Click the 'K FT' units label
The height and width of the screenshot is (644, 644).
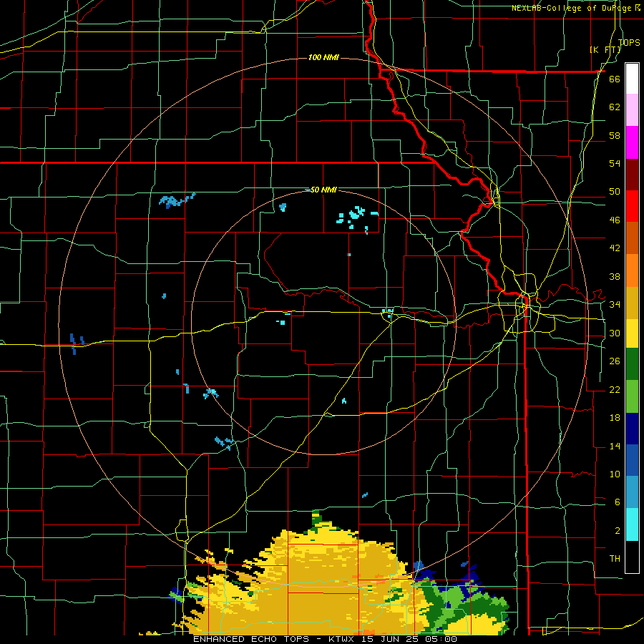click(605, 49)
